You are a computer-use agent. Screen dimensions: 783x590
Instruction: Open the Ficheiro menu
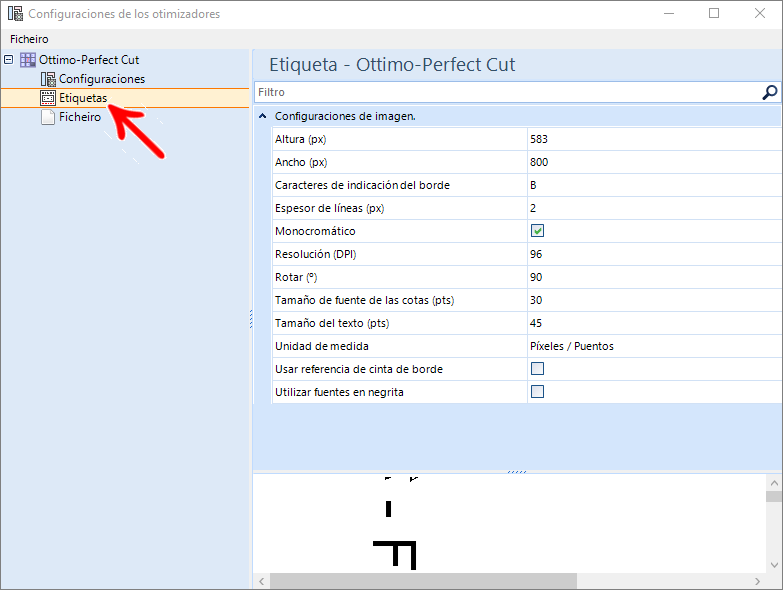[29, 39]
